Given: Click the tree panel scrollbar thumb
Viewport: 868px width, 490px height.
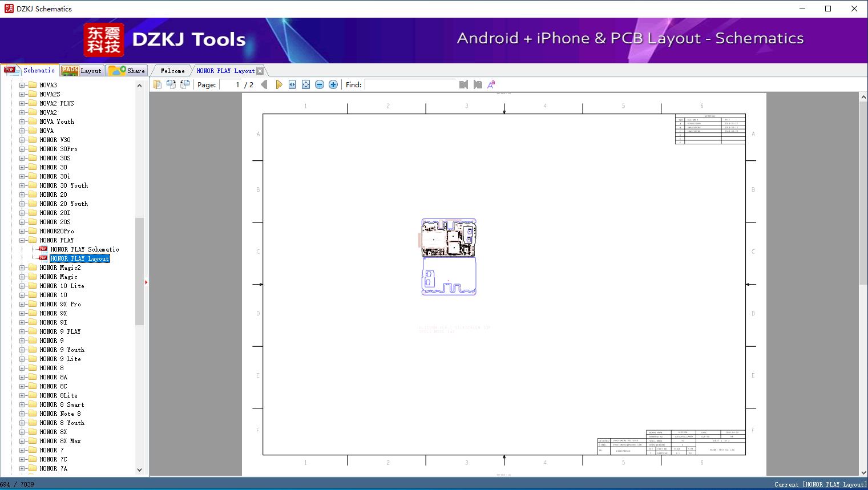Looking at the screenshot, I should (x=139, y=271).
